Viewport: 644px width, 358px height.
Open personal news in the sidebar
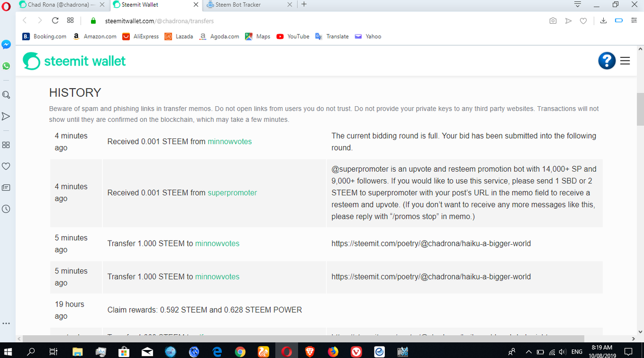[6, 187]
